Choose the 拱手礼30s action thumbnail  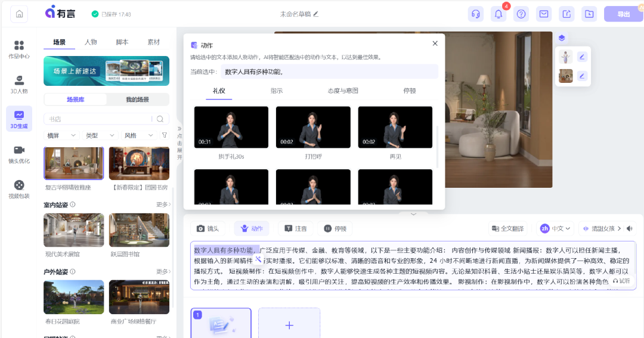(231, 128)
